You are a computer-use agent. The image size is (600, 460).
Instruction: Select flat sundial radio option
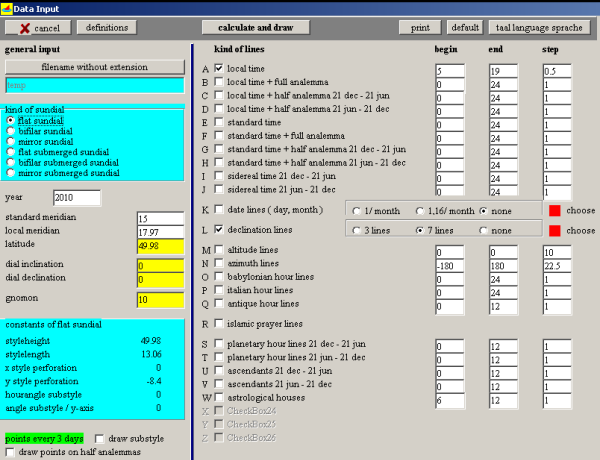pos(11,120)
